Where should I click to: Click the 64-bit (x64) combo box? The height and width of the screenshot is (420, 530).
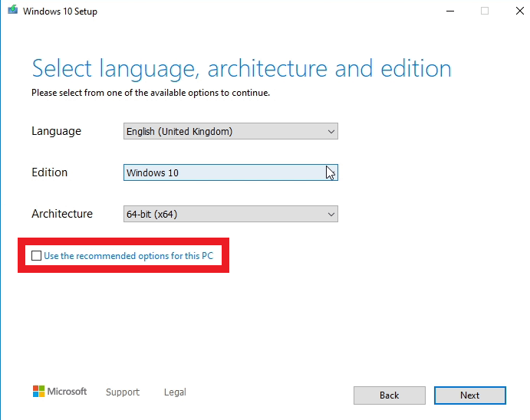231,214
